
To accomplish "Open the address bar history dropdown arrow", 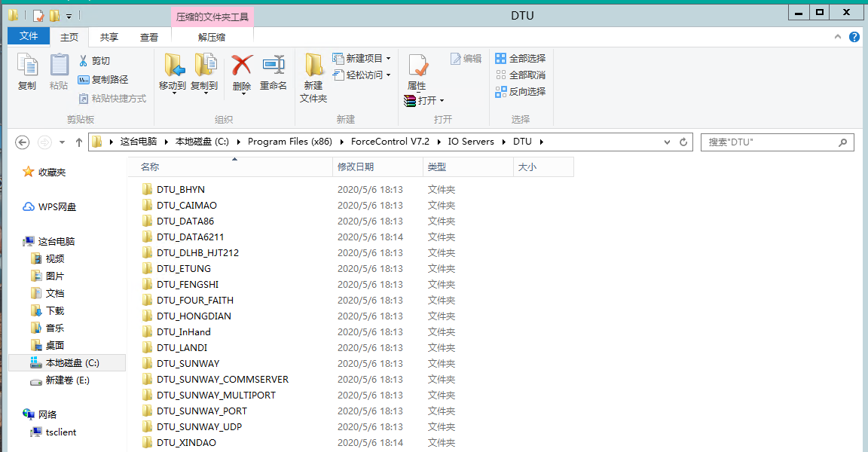I will tap(668, 142).
